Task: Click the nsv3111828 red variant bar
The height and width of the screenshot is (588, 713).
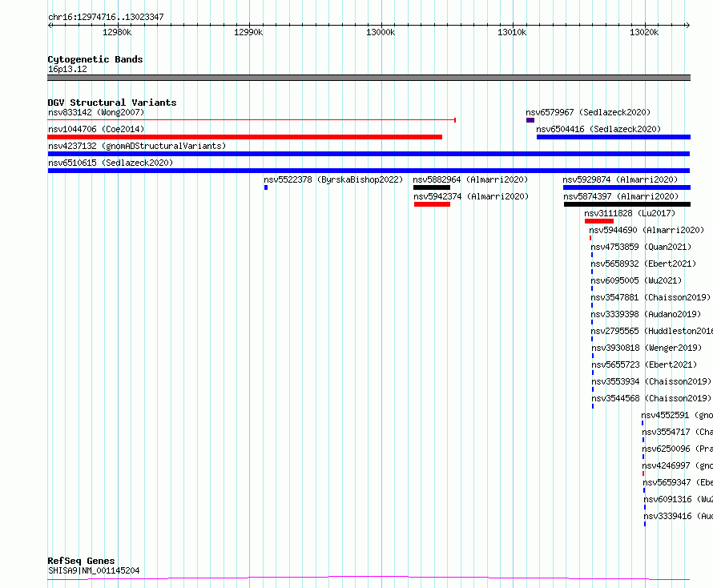Action: [x=599, y=221]
